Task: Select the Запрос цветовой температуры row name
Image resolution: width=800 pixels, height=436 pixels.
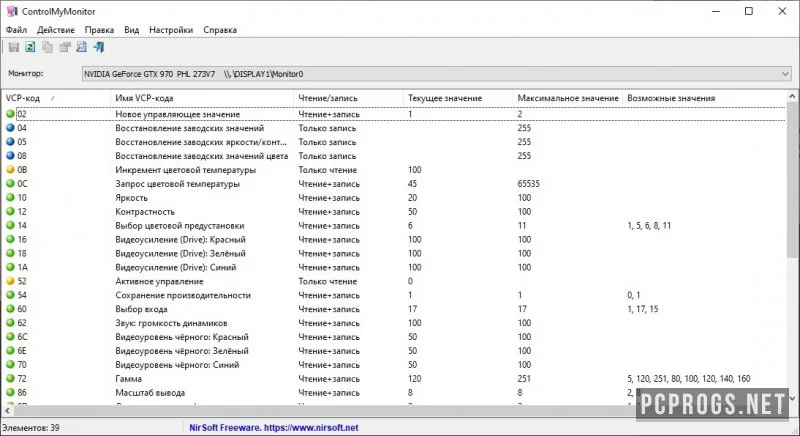Action: [178, 184]
